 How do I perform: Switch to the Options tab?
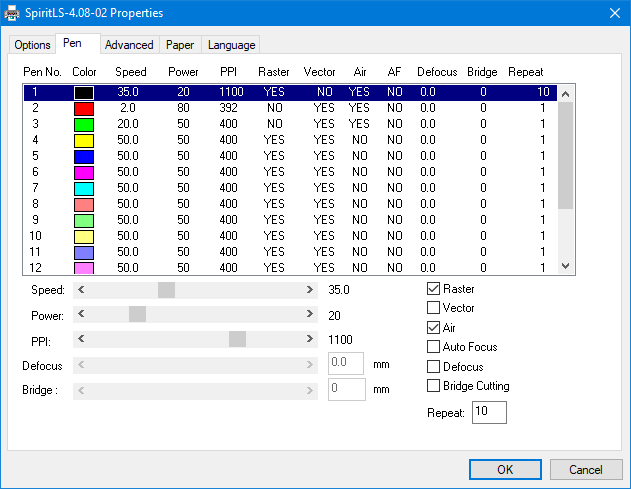(x=32, y=45)
